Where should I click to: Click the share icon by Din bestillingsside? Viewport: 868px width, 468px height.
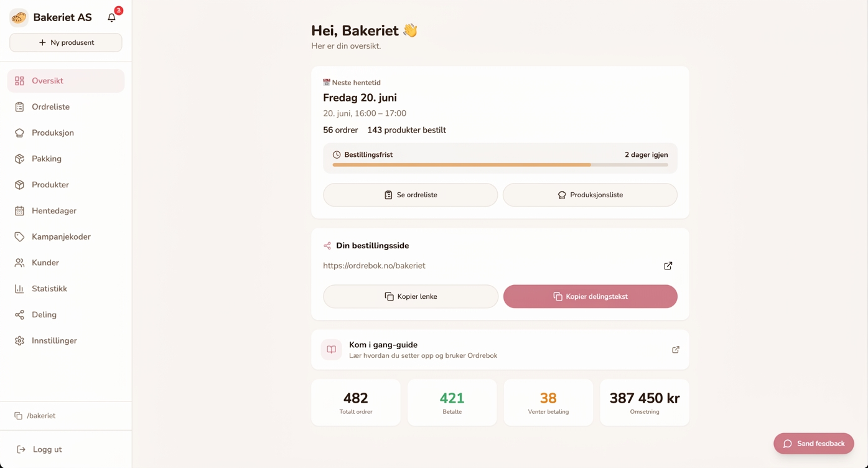[327, 246]
